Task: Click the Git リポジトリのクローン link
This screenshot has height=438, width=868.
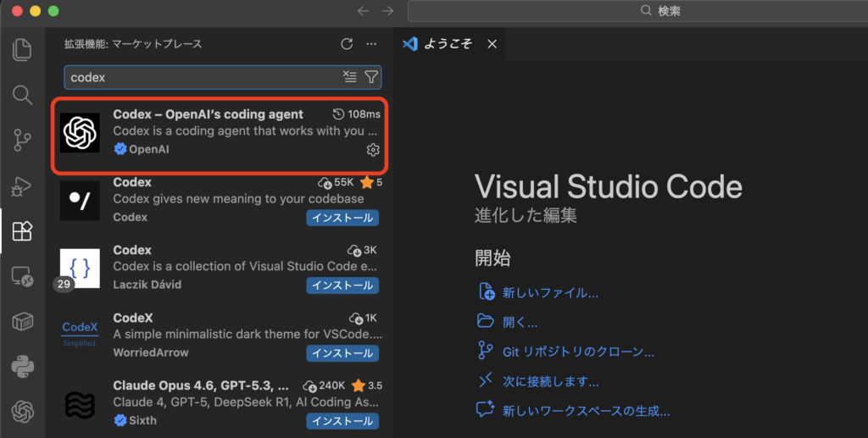Action: (x=578, y=352)
